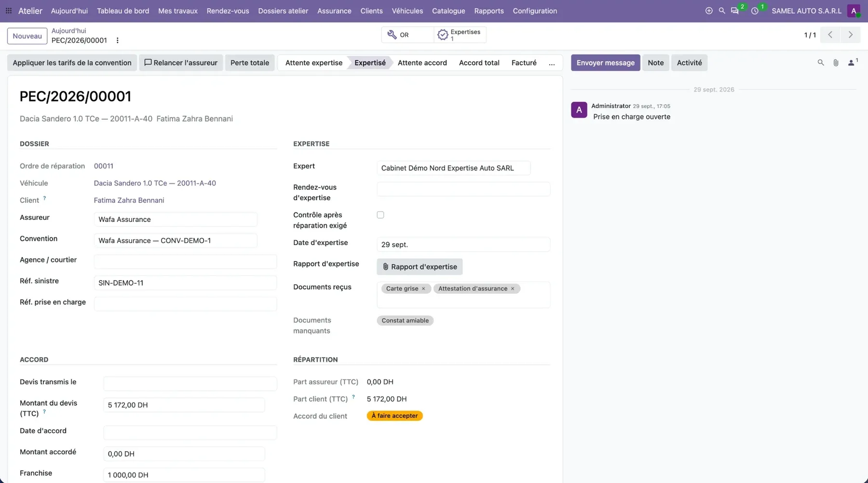The width and height of the screenshot is (868, 483).
Task: Click the Réf. sinistre input field
Action: (185, 283)
